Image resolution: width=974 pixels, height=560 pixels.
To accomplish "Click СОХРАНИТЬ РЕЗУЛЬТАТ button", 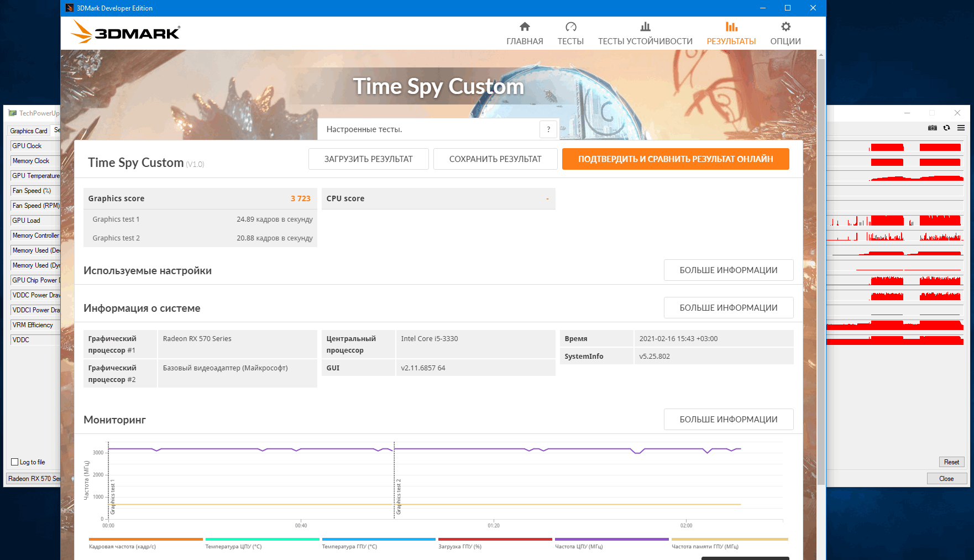I will pyautogui.click(x=495, y=159).
